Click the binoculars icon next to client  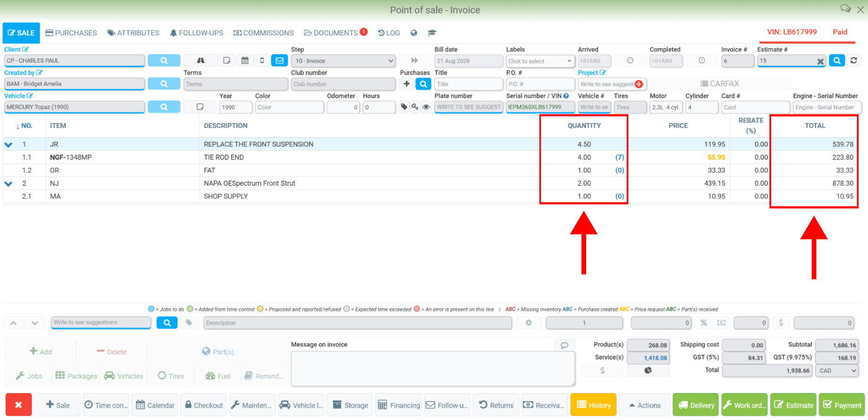pyautogui.click(x=200, y=60)
